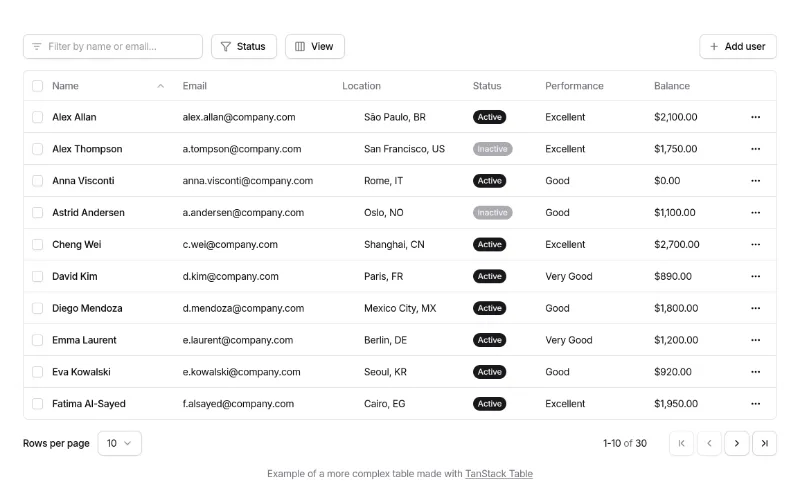Open row actions menu for Alex Thompson
This screenshot has height=500, width=800.
[755, 149]
